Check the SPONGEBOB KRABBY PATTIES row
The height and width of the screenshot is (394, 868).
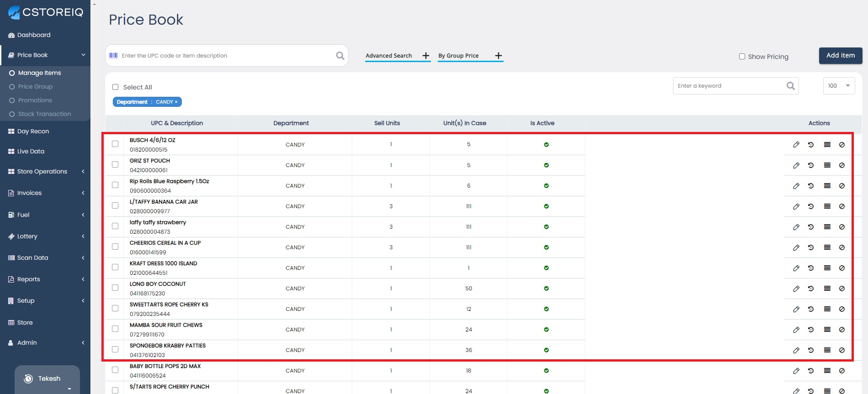115,349
